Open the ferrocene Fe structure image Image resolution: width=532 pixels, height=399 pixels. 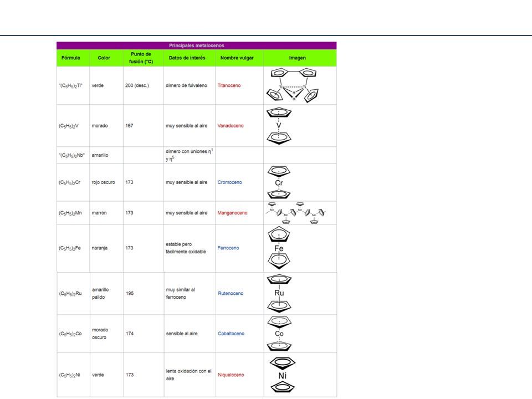coord(279,248)
